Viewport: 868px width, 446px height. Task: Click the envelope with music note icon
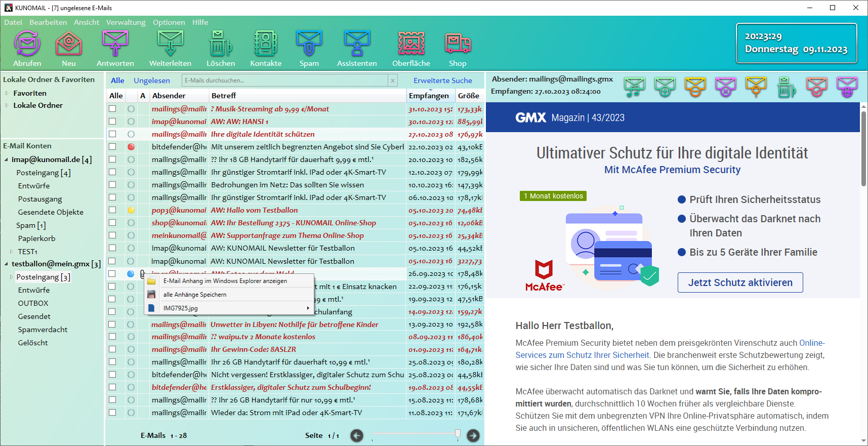coord(634,87)
